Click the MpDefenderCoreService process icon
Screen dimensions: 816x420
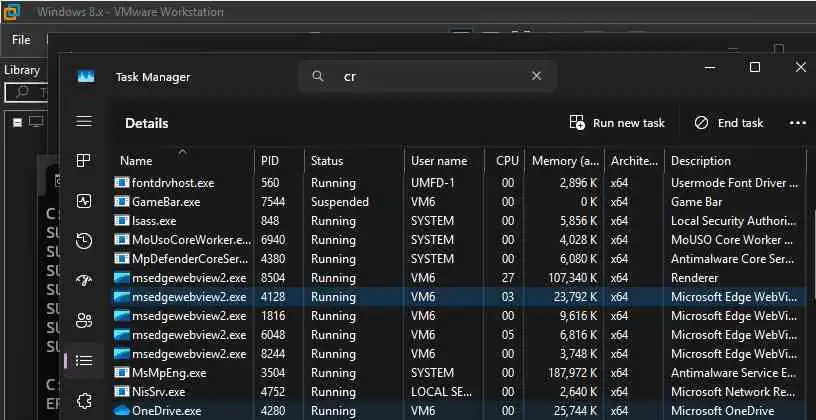coord(121,259)
